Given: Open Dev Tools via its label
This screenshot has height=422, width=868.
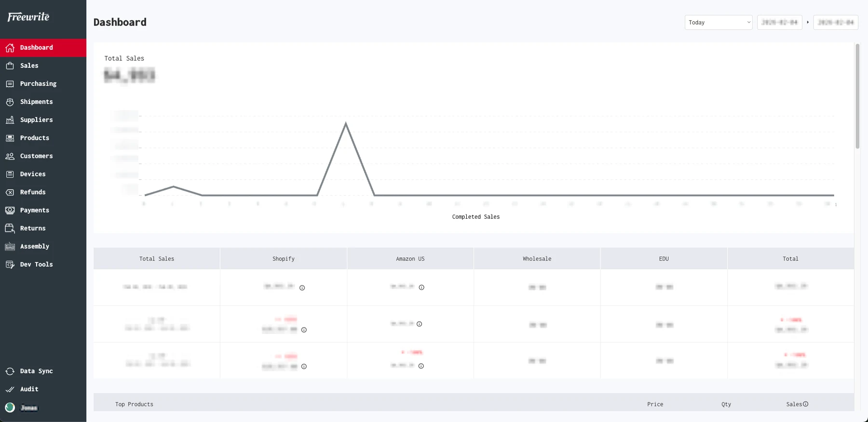Looking at the screenshot, I should point(37,264).
